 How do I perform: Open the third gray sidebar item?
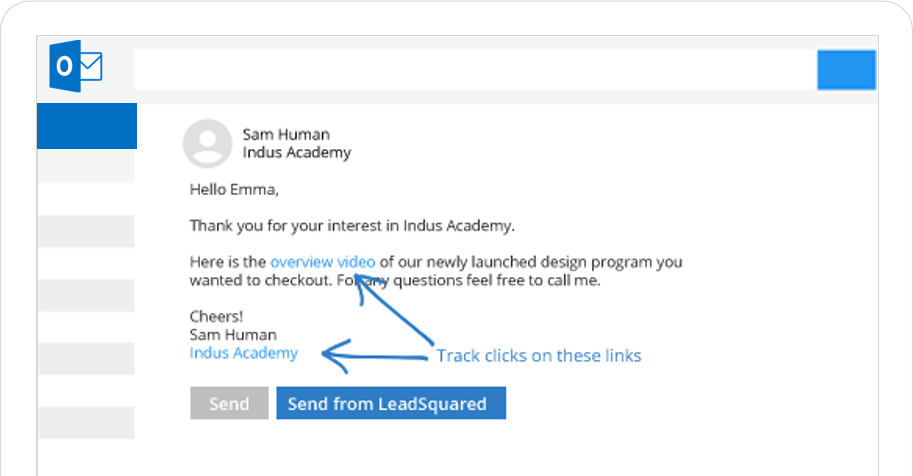[x=86, y=295]
